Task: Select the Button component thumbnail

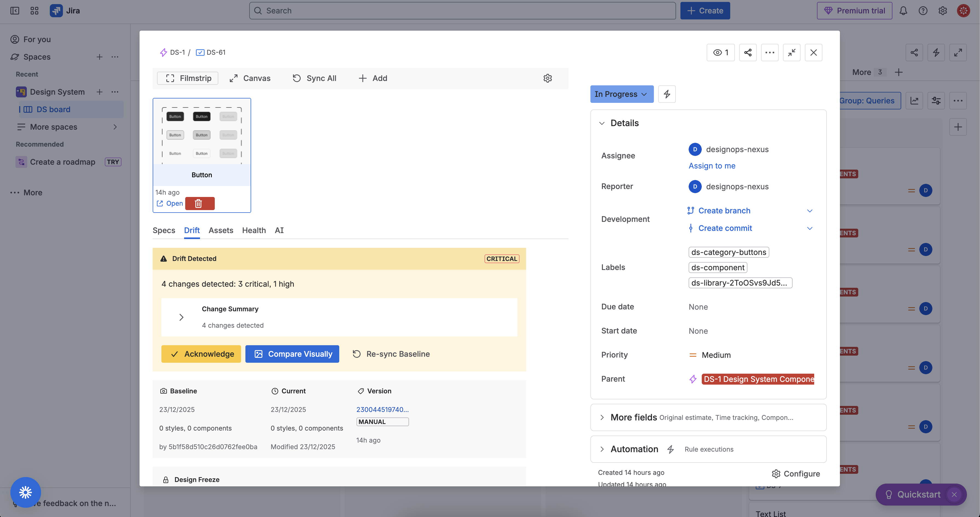Action: pyautogui.click(x=202, y=142)
